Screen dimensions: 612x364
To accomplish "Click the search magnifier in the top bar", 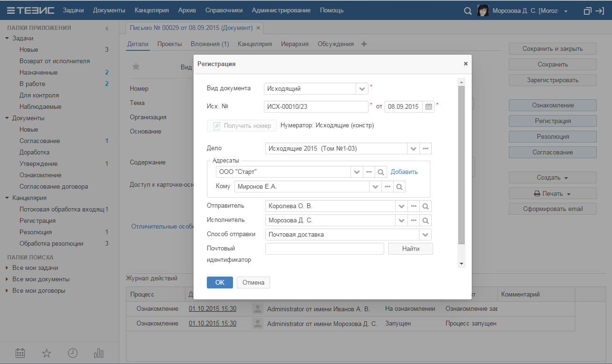I will [x=467, y=10].
